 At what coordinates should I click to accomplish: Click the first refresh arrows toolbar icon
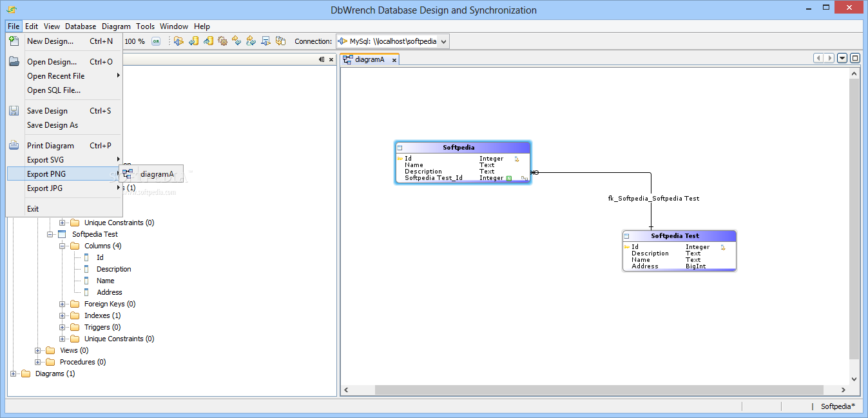pos(236,41)
